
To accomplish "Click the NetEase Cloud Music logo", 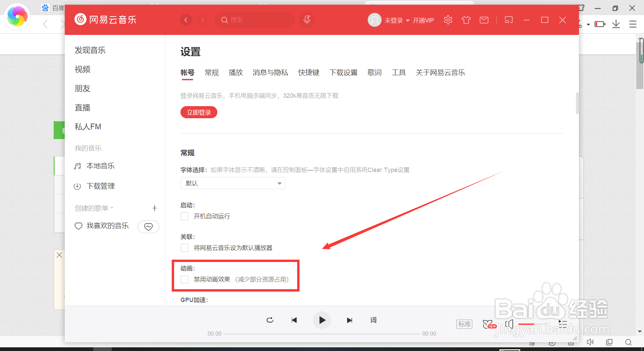I will [105, 19].
